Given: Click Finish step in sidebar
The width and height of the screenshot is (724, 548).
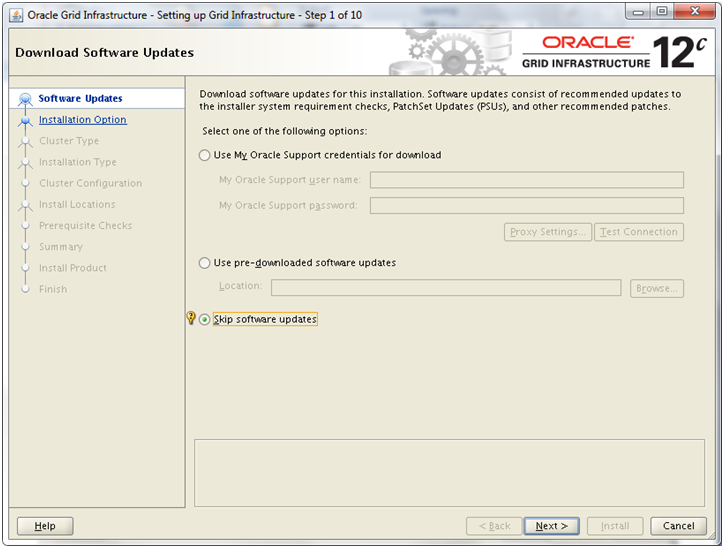Looking at the screenshot, I should [53, 289].
